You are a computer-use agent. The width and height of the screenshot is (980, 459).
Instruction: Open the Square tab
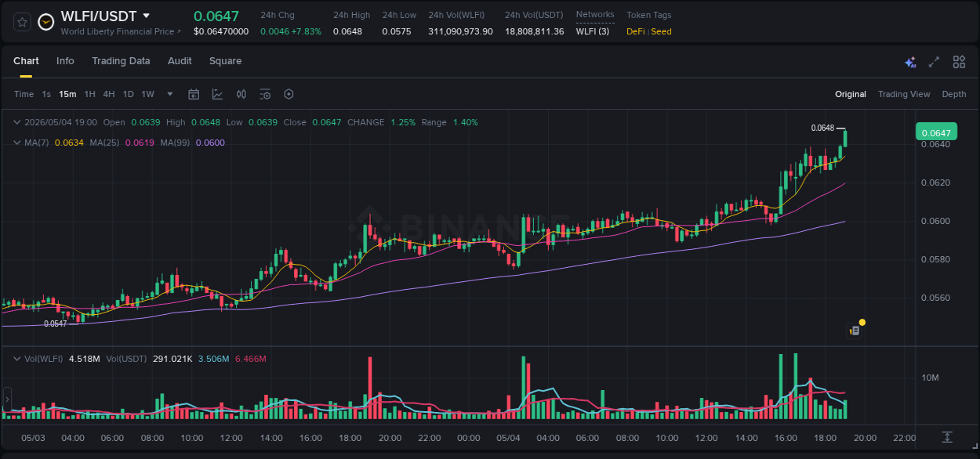click(225, 61)
